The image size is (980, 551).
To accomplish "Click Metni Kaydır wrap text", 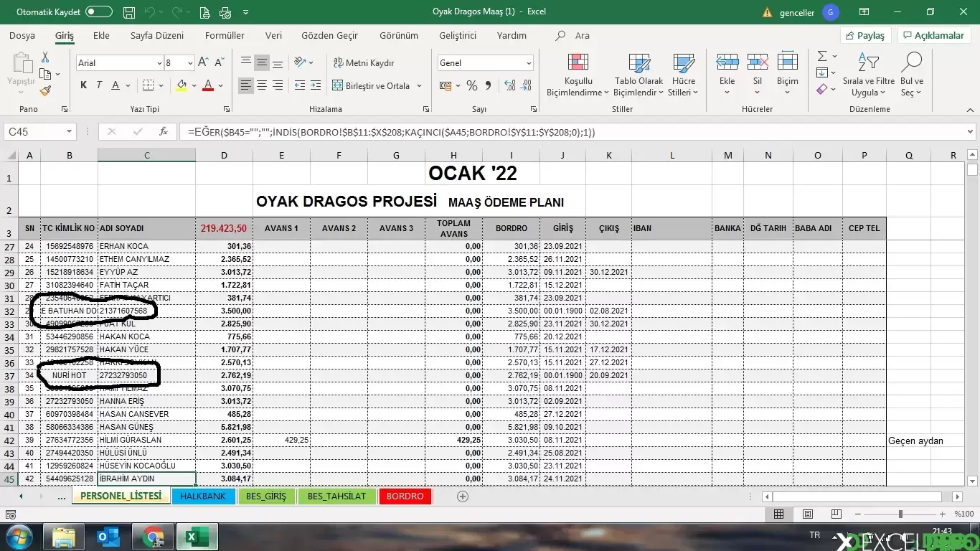I will (364, 63).
